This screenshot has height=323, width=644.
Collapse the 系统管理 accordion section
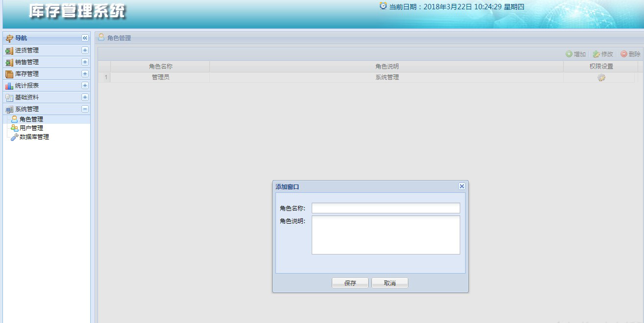pyautogui.click(x=85, y=109)
